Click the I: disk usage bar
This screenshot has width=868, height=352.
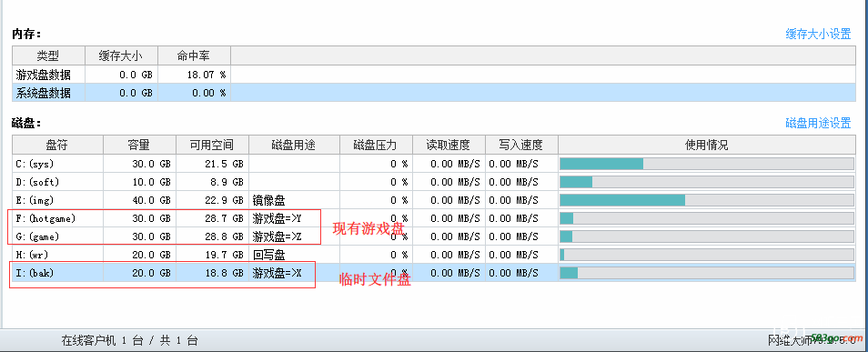707,273
